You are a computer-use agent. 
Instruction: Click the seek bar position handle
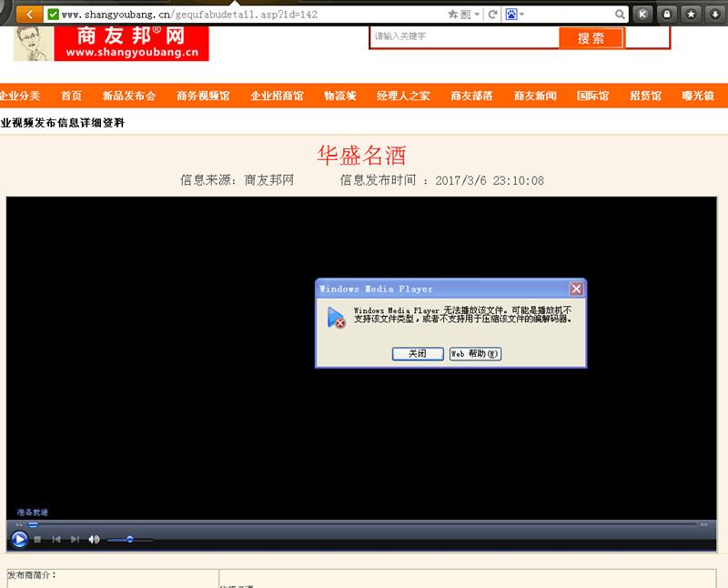[33, 525]
